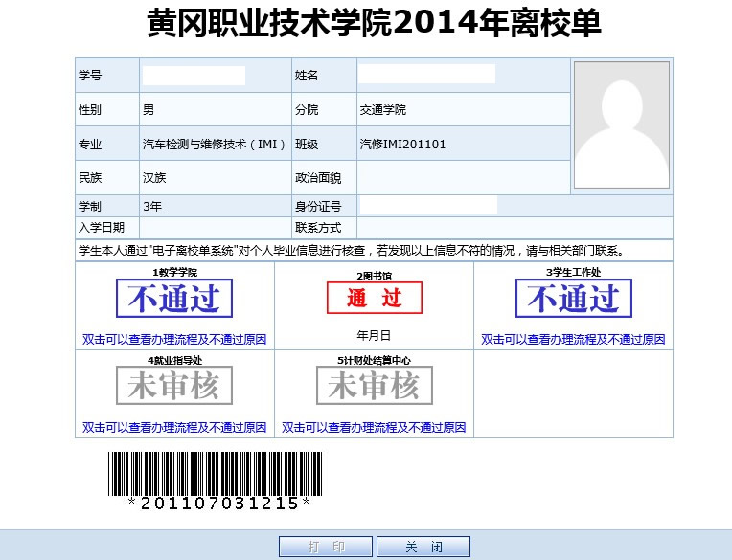Viewport: 732px width, 560px height.
Task: Click the 打印 (Print) button
Action: pyautogui.click(x=326, y=547)
